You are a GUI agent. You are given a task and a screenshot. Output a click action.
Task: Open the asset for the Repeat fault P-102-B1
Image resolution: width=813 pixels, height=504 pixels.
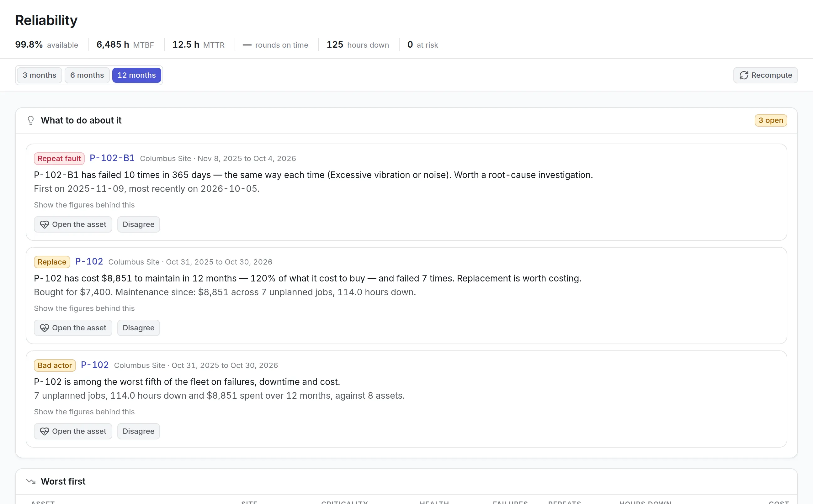pyautogui.click(x=73, y=224)
